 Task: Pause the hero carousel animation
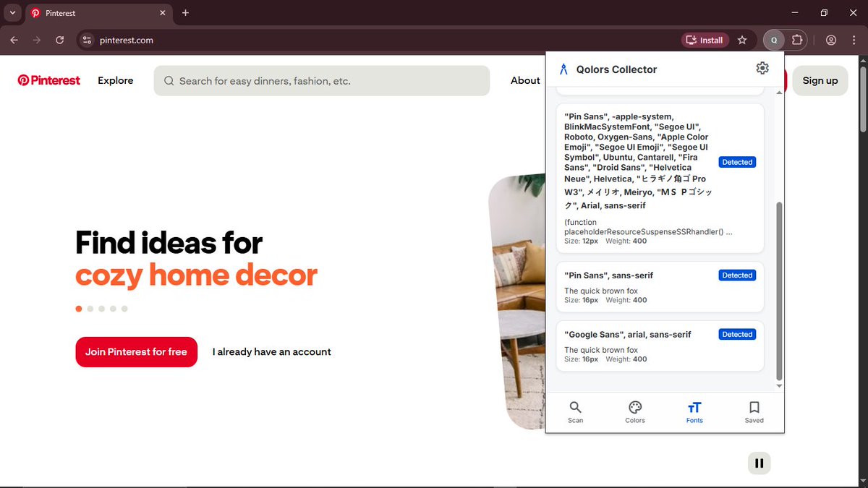click(x=759, y=463)
